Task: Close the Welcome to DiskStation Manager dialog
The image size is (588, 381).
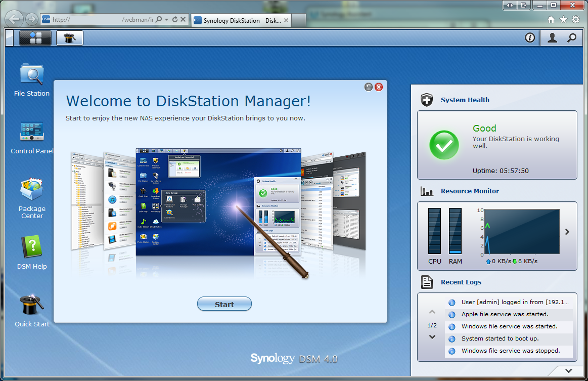Action: coord(379,87)
